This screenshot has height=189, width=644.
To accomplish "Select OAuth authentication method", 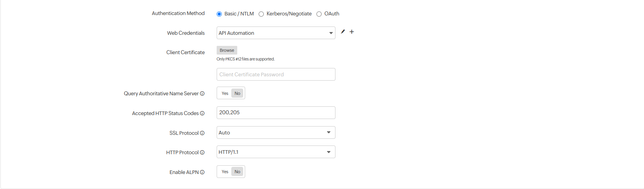I will (x=319, y=14).
